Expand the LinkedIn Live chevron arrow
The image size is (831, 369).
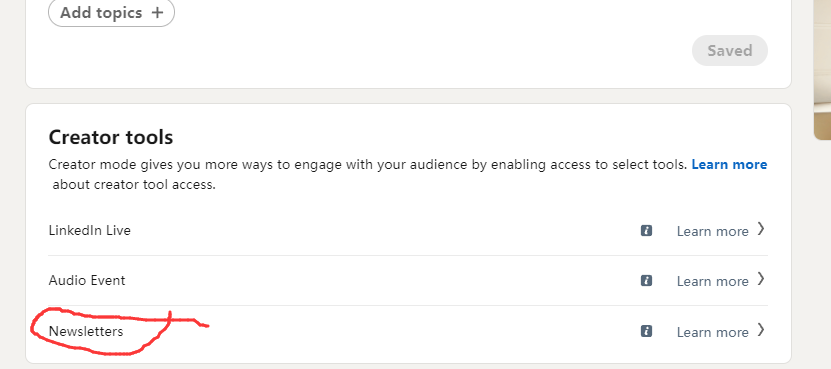click(761, 229)
